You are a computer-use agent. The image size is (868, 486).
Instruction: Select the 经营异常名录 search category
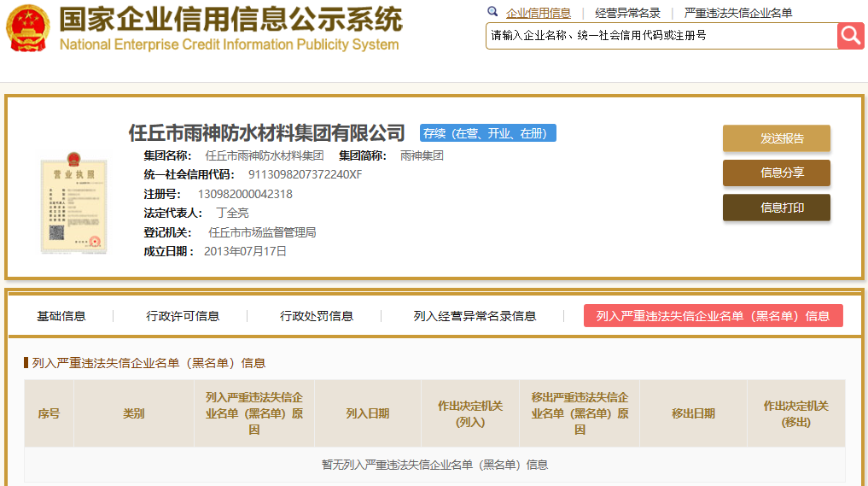[x=628, y=13]
